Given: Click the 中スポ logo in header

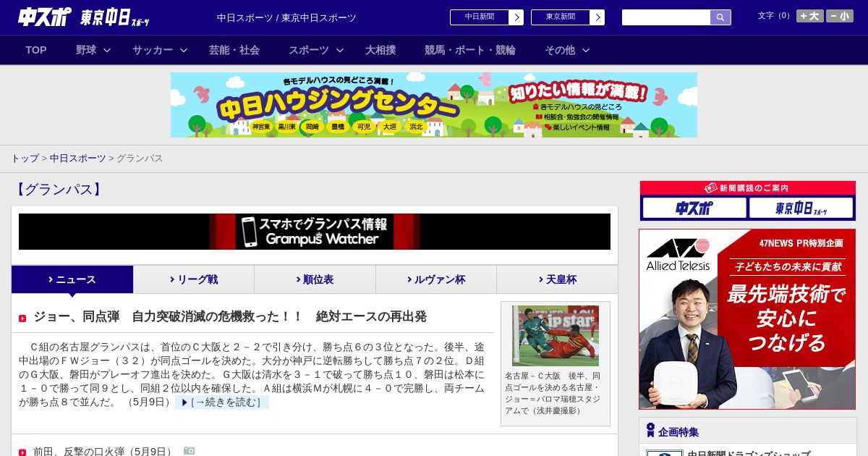Looking at the screenshot, I should coord(45,17).
